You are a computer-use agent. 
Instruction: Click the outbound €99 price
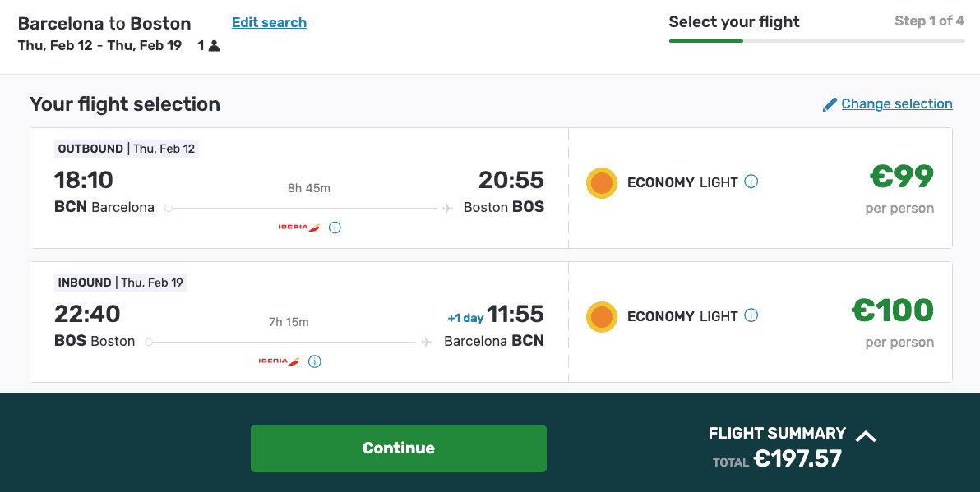tap(902, 177)
